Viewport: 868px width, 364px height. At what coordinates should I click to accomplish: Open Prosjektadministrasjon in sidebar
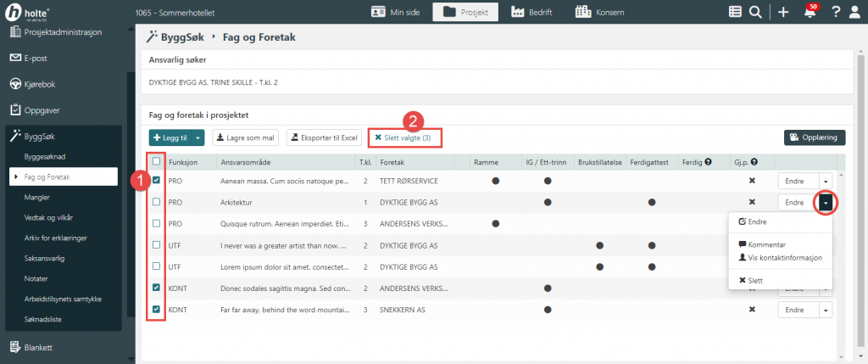pos(56,32)
